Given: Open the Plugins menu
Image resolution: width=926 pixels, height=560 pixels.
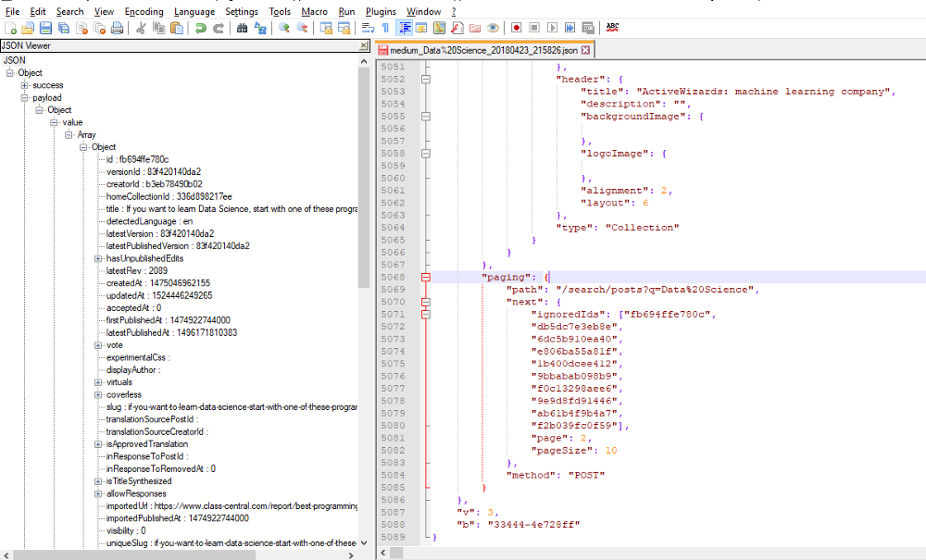Looking at the screenshot, I should [x=381, y=11].
